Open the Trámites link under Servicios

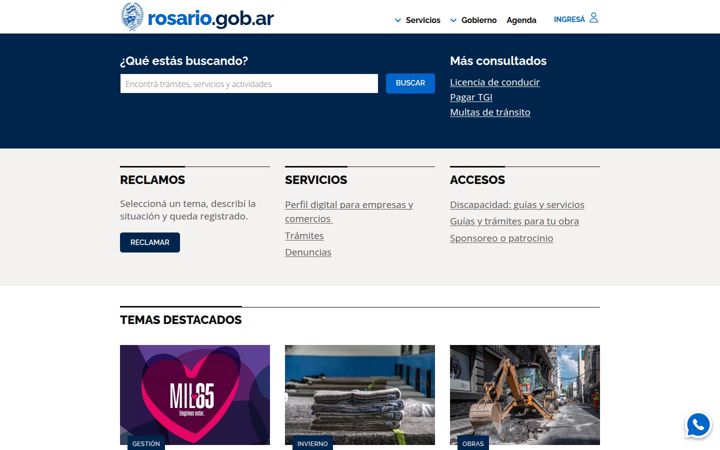304,236
